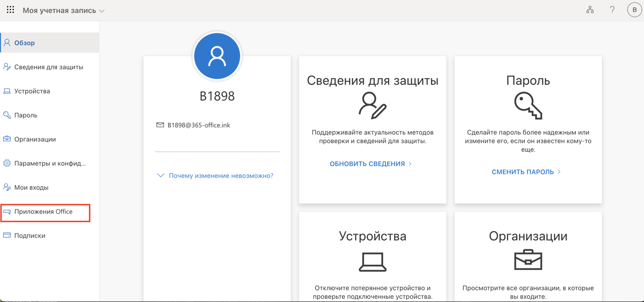Click the Устройства card heading

[x=373, y=236]
